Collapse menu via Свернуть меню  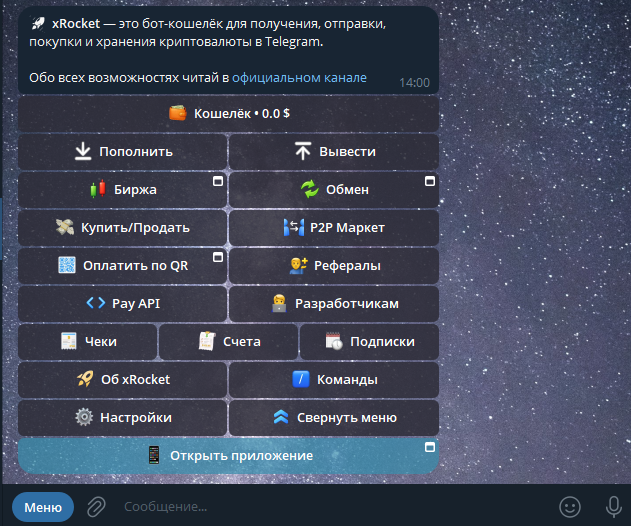coord(334,418)
